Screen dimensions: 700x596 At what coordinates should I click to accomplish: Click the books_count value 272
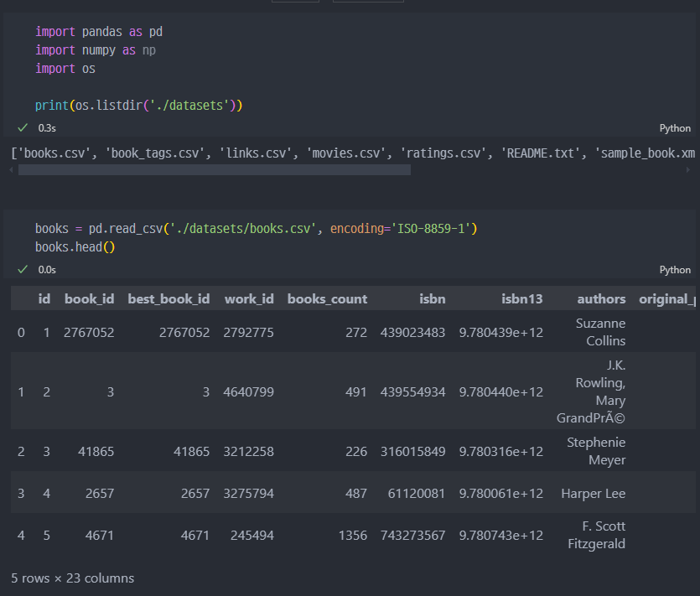(x=356, y=333)
